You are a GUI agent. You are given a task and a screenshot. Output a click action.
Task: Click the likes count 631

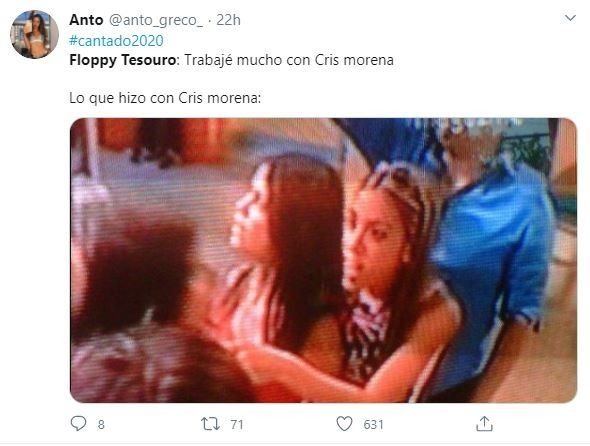pos(373,425)
